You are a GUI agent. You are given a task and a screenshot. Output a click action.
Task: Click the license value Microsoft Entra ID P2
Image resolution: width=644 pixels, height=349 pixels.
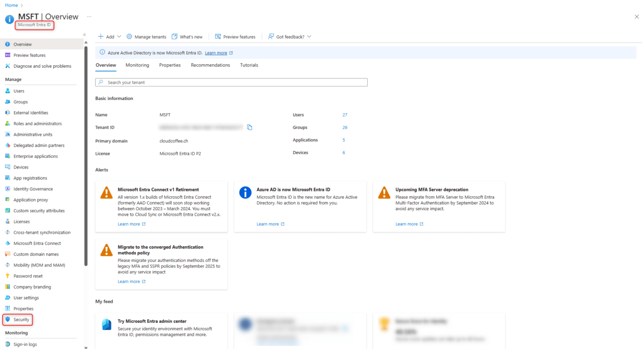180,154
